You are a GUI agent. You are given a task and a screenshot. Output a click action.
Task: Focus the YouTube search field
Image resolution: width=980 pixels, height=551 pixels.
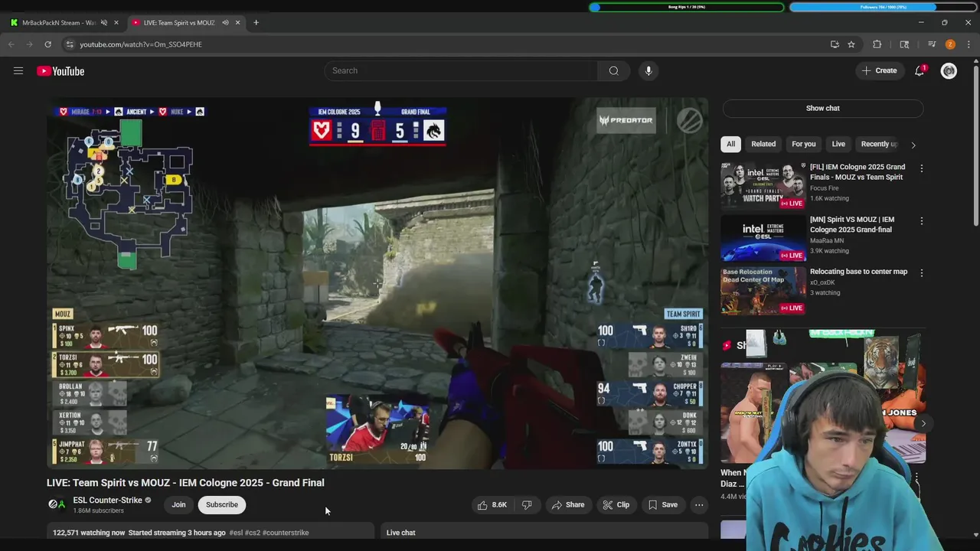(461, 70)
